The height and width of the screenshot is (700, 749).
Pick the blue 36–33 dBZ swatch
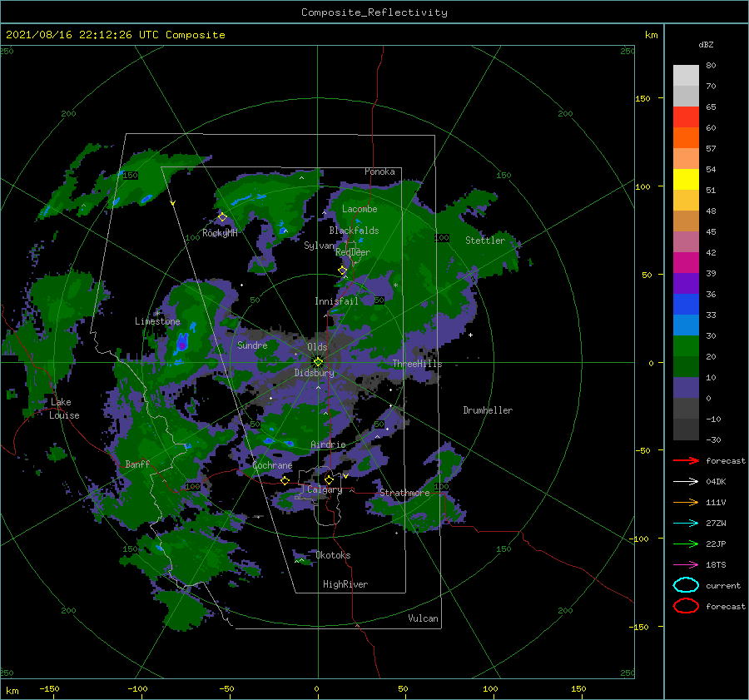tap(686, 304)
